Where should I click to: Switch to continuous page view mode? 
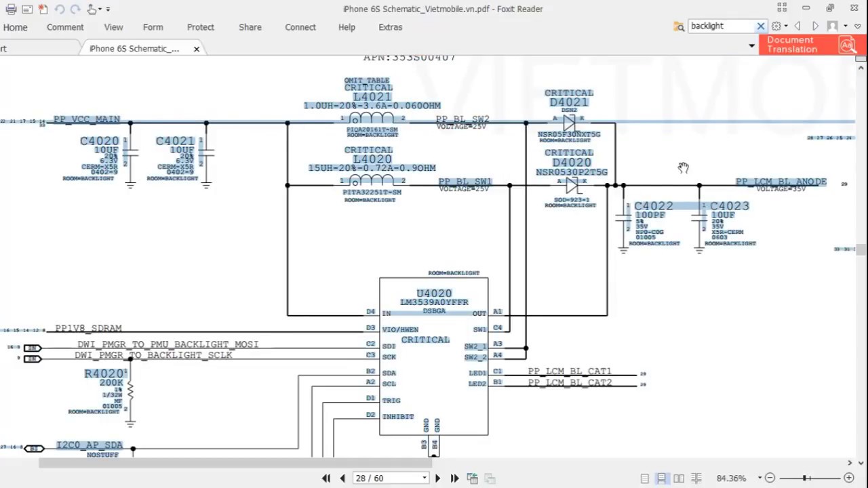coord(661,479)
